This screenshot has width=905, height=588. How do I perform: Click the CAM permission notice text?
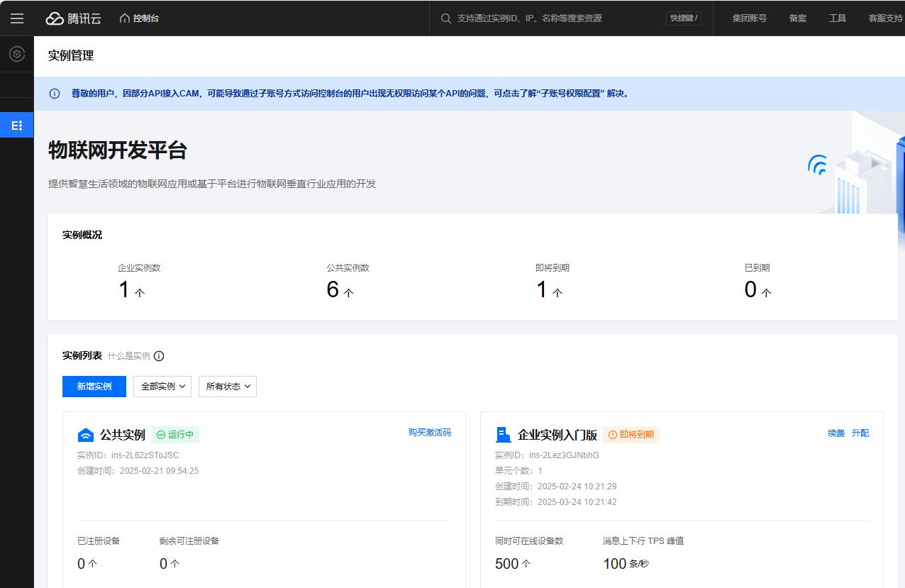pyautogui.click(x=350, y=94)
